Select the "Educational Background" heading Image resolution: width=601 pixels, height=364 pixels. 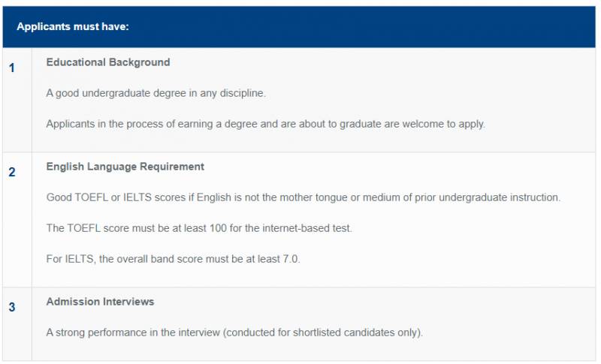click(x=108, y=62)
